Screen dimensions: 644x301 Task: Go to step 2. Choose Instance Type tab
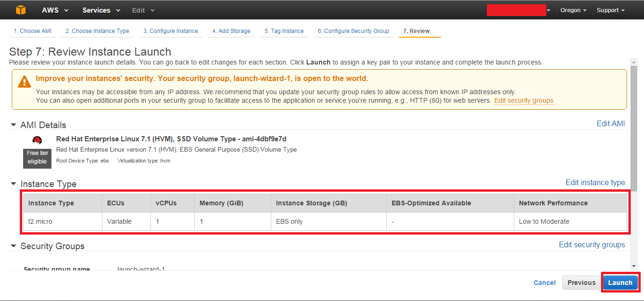[x=97, y=31]
